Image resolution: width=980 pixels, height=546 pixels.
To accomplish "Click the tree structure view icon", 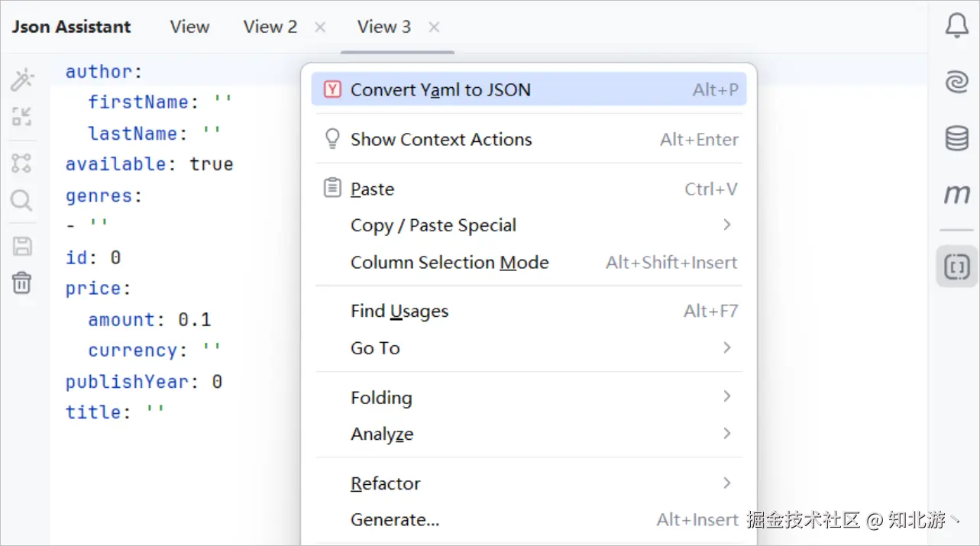I will 22,163.
